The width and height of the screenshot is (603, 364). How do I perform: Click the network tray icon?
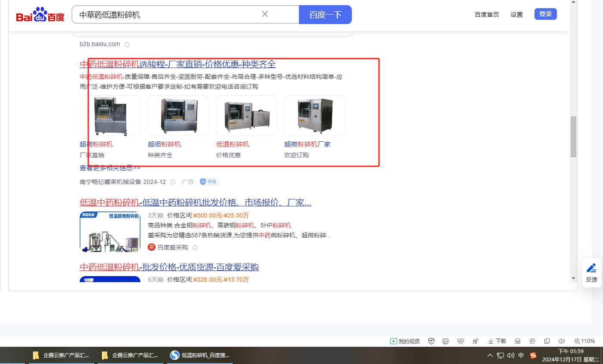[x=500, y=356]
